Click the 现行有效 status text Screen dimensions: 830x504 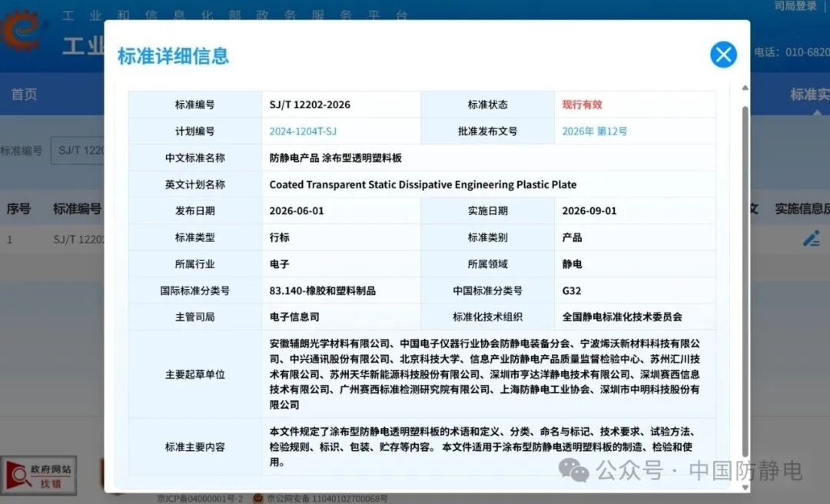[582, 104]
